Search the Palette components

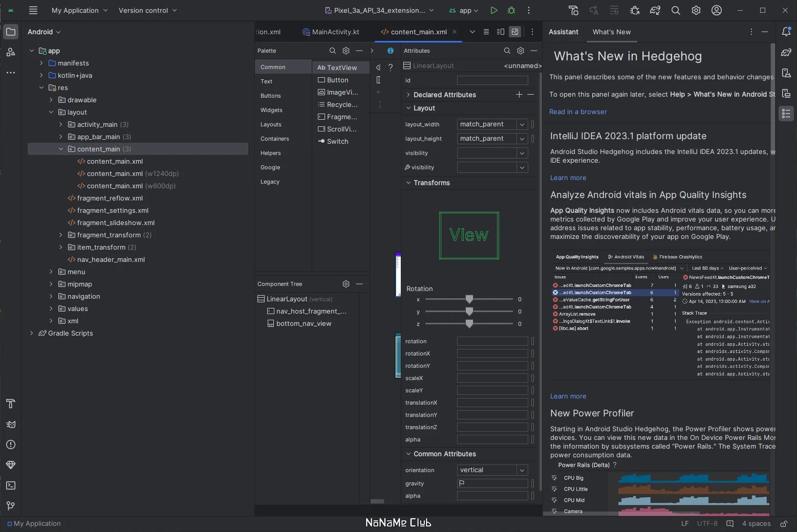tap(333, 51)
